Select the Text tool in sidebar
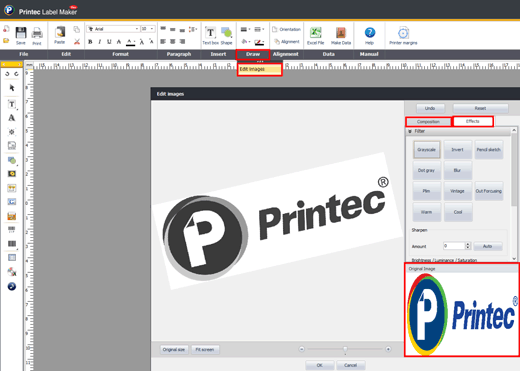 coord(12,104)
